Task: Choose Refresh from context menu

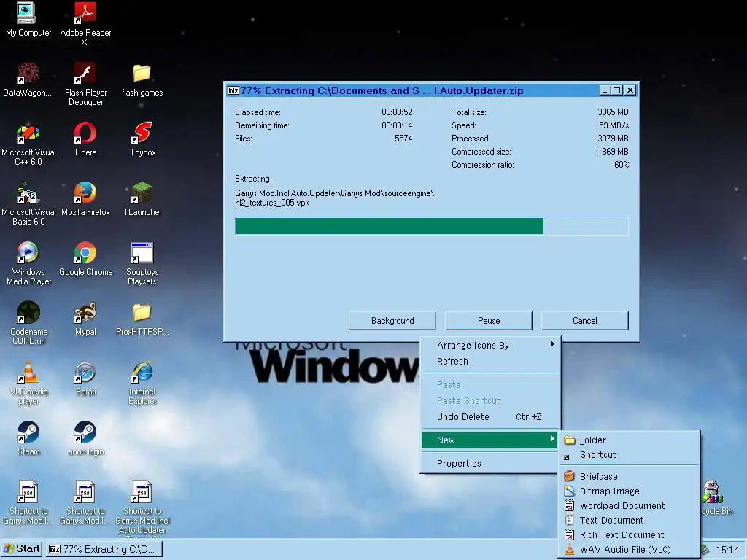Action: 489,362
